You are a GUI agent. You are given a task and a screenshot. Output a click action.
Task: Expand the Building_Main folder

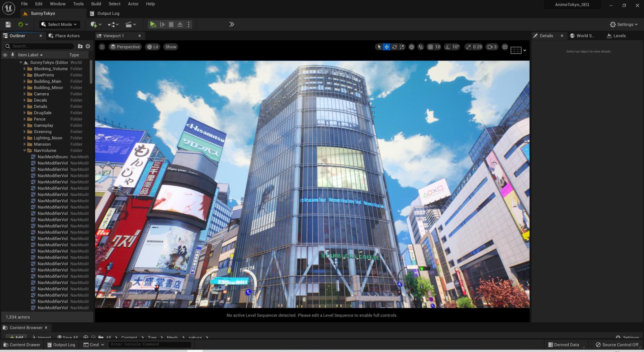coord(24,81)
